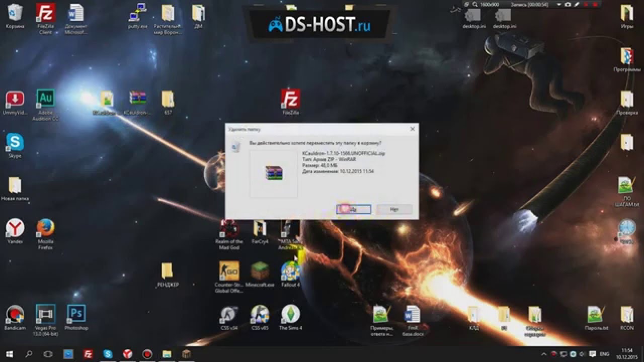This screenshot has height=362, width=644.
Task: Select the Примеры ответа text file icon
Action: [x=381, y=321]
